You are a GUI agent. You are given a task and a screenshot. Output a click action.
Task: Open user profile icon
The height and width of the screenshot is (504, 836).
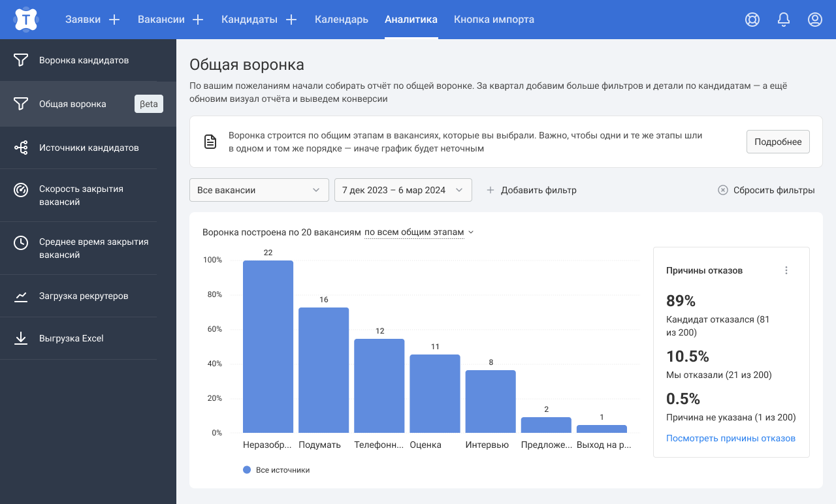click(815, 20)
